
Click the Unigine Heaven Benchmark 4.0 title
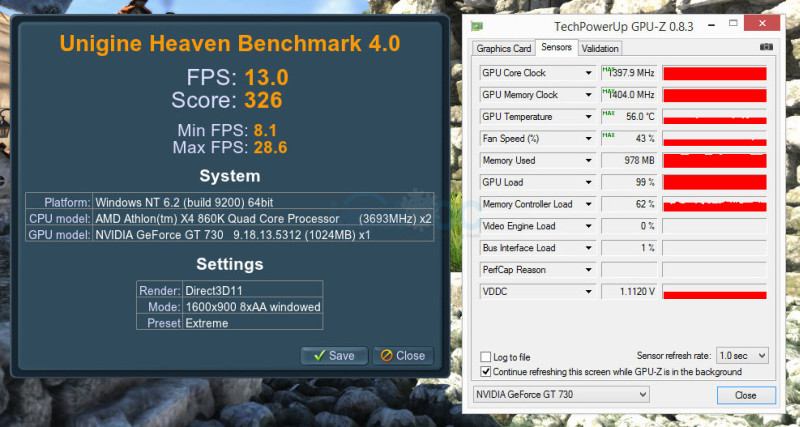pos(230,44)
